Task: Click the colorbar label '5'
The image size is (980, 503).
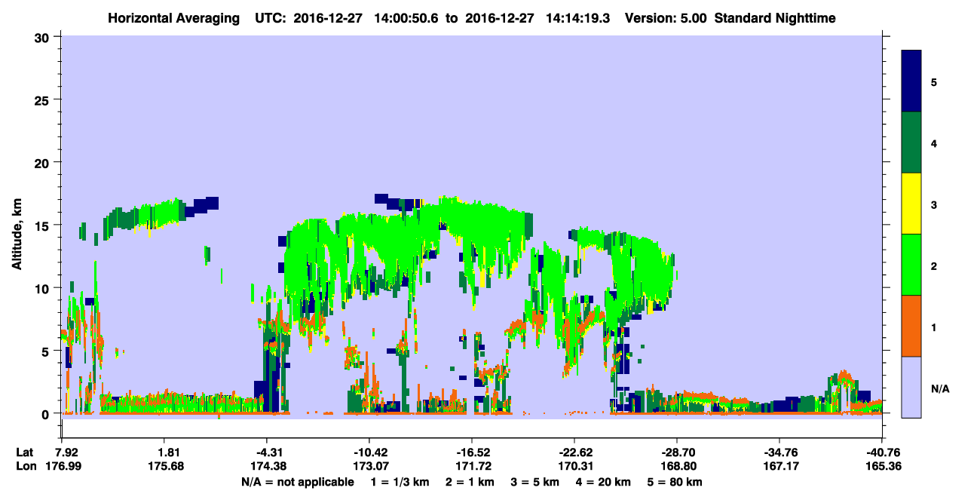Action: 934,81
